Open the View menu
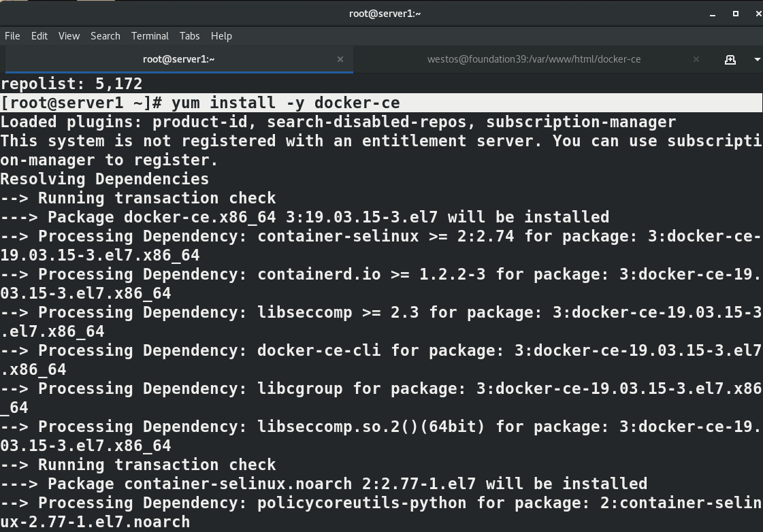This screenshot has width=763, height=532. pos(69,36)
